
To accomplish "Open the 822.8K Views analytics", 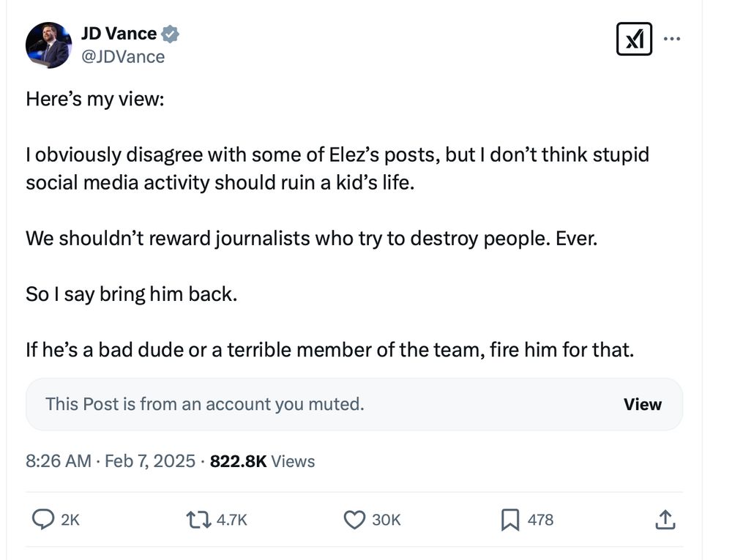I will pos(262,461).
